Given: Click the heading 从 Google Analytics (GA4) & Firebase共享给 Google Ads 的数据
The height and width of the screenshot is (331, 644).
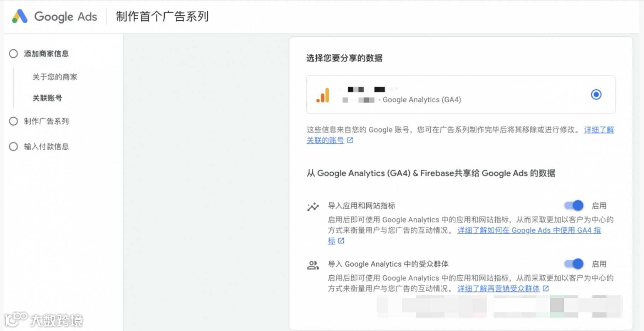Looking at the screenshot, I should [431, 173].
